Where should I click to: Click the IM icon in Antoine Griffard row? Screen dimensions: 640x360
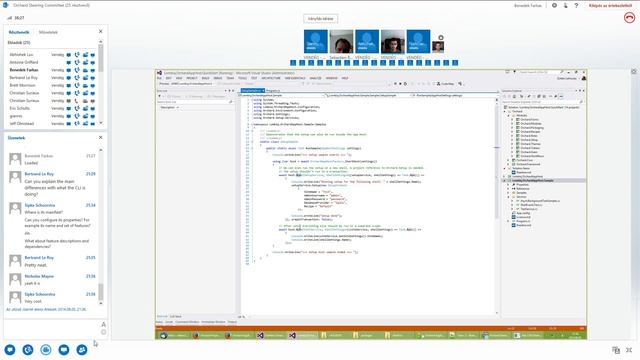(x=69, y=62)
